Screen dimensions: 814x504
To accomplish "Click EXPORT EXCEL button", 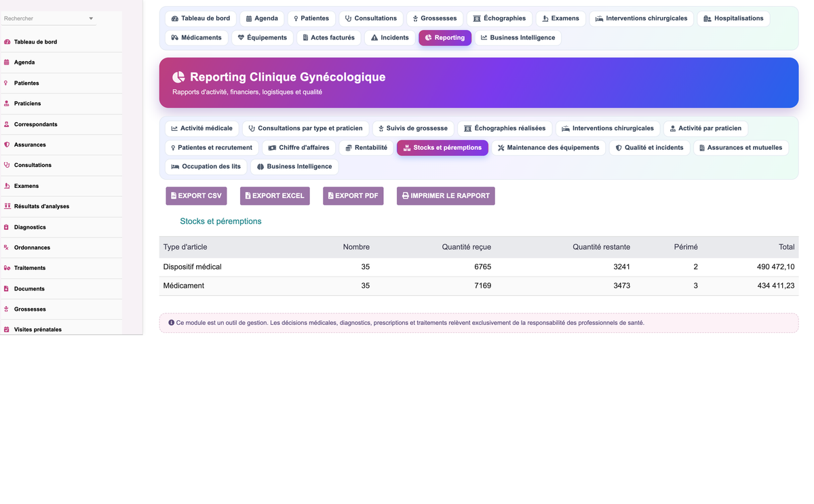I will (275, 196).
